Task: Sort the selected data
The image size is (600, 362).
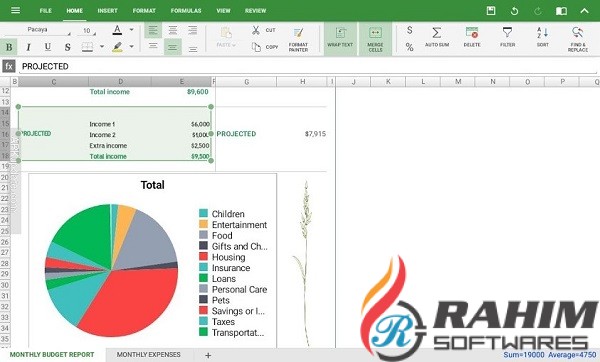Action: (x=543, y=37)
